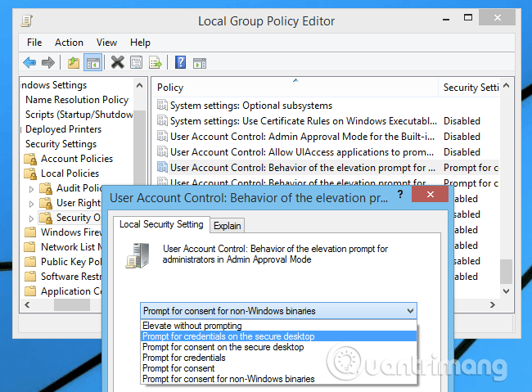Select Deployed Printers in tree
Viewport: 532px width, 392px height.
click(63, 129)
